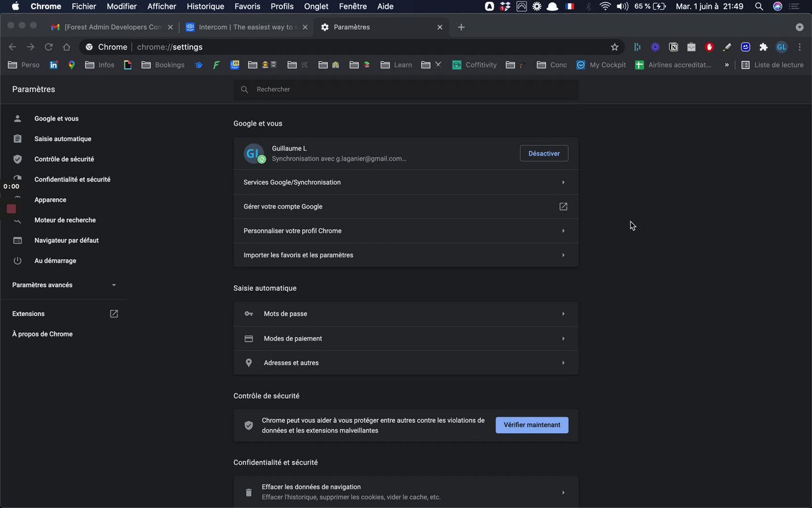Click the new tab plus button

(461, 27)
